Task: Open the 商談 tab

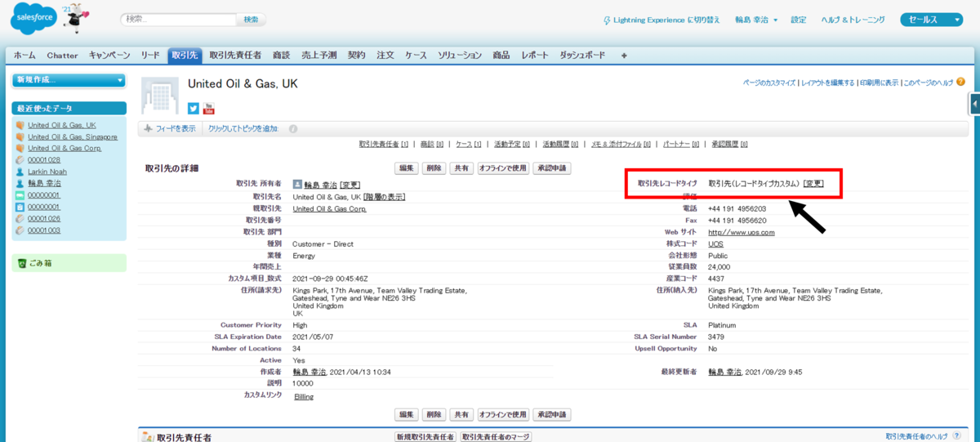Action: point(281,56)
